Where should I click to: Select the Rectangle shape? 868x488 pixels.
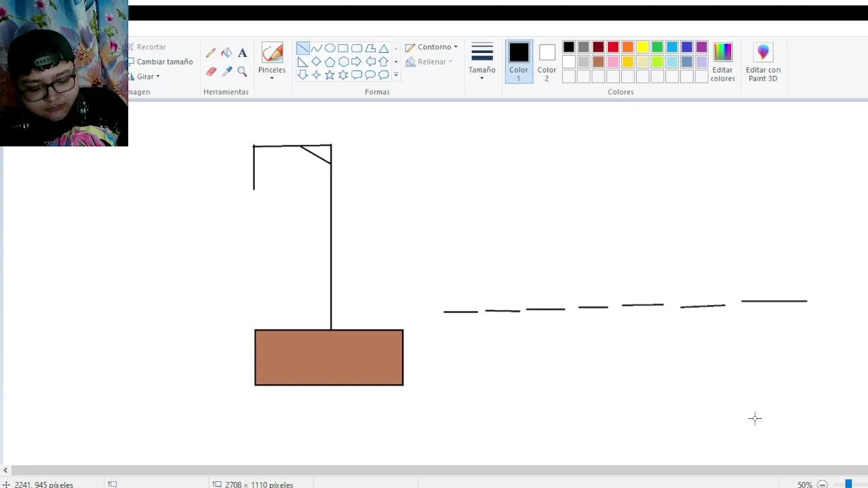pos(343,48)
